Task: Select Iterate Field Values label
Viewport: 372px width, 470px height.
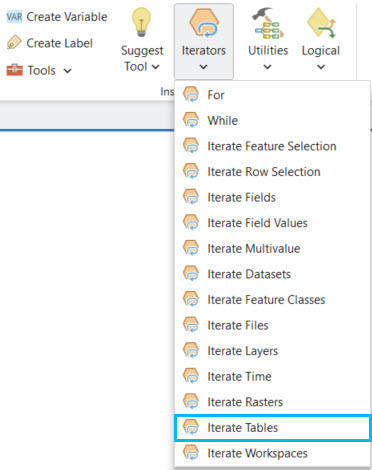Action: pyautogui.click(x=257, y=223)
